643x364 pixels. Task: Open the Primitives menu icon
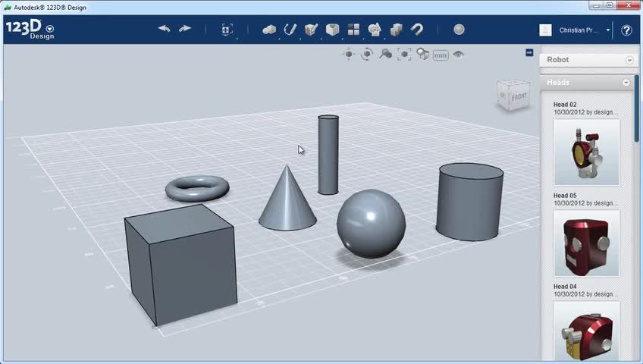[x=269, y=30]
